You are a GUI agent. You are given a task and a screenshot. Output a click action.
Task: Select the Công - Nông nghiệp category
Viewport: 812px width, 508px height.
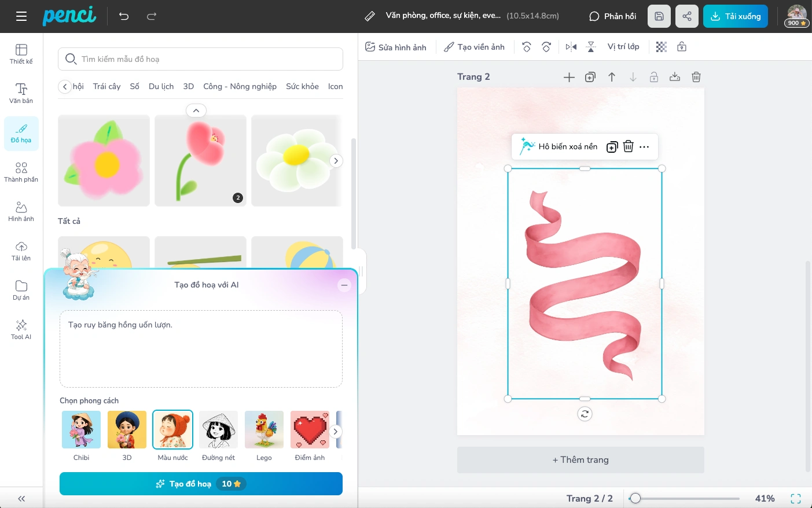(x=240, y=86)
